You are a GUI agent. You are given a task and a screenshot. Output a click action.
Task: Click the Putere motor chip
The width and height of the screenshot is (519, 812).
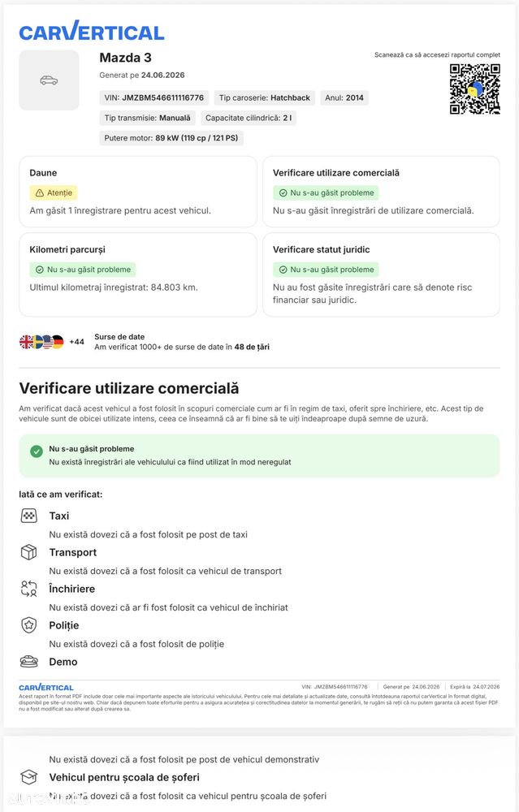coord(171,138)
